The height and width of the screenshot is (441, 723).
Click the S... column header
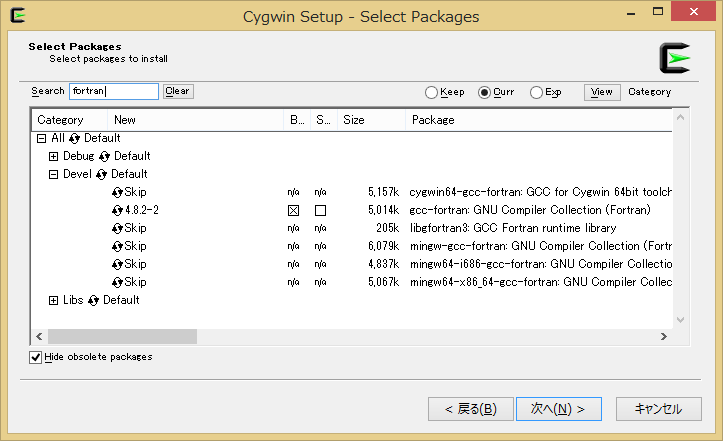coord(324,120)
